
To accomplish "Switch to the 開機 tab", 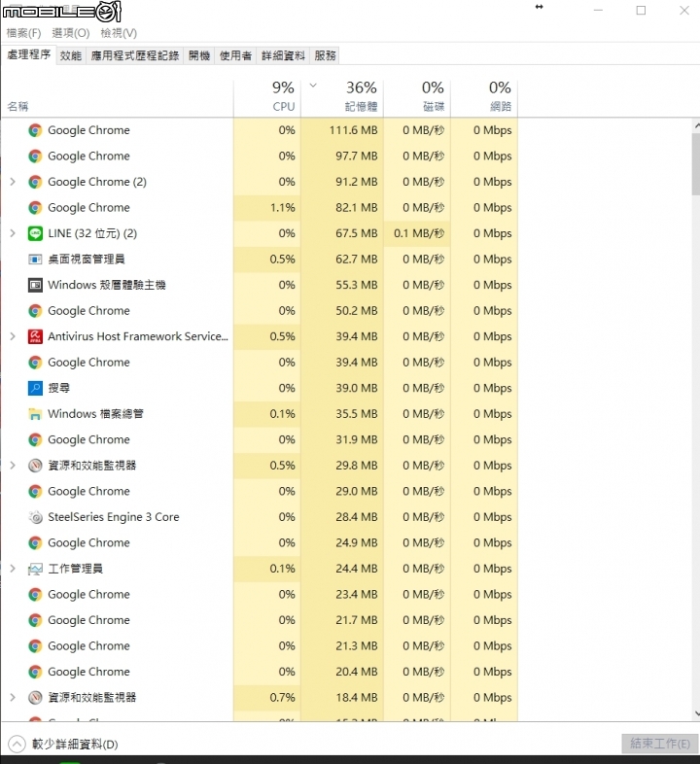I will 199,55.
